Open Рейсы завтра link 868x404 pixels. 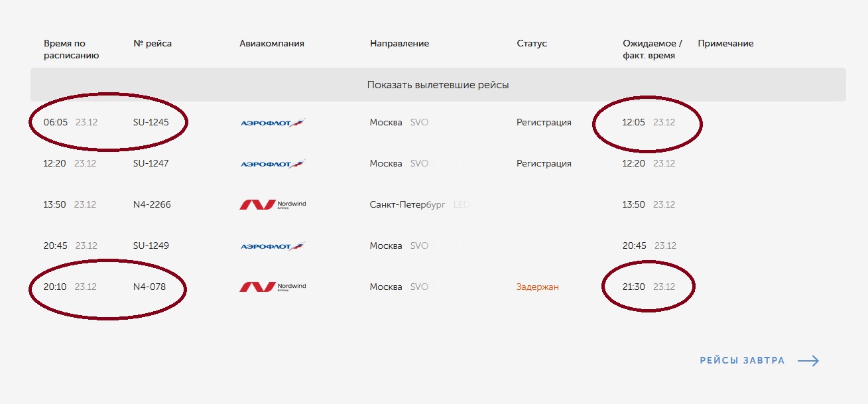pos(742,361)
